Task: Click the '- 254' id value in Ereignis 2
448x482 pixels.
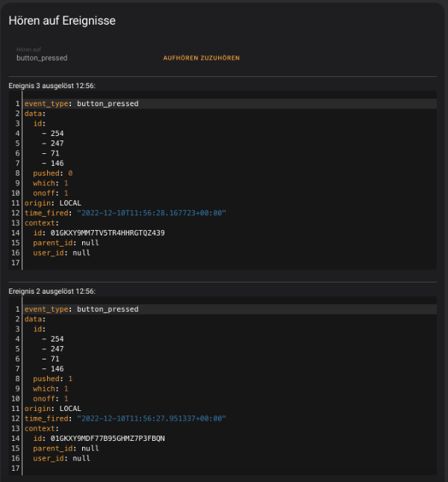Action: coord(52,339)
